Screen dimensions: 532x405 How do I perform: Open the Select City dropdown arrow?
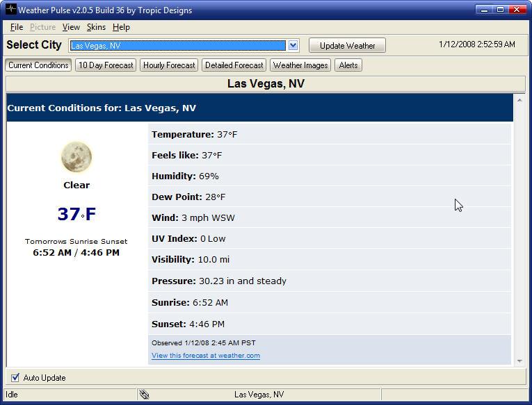(293, 45)
